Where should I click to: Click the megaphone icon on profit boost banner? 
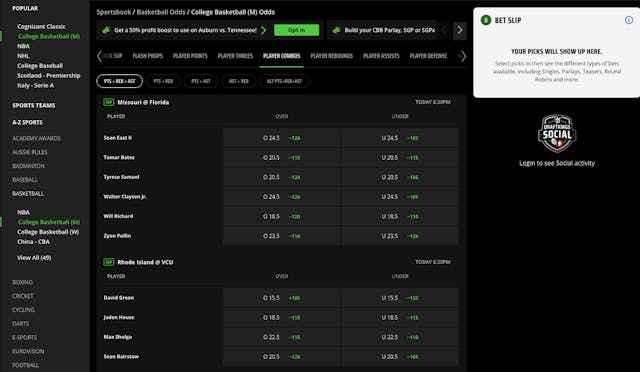tap(106, 30)
